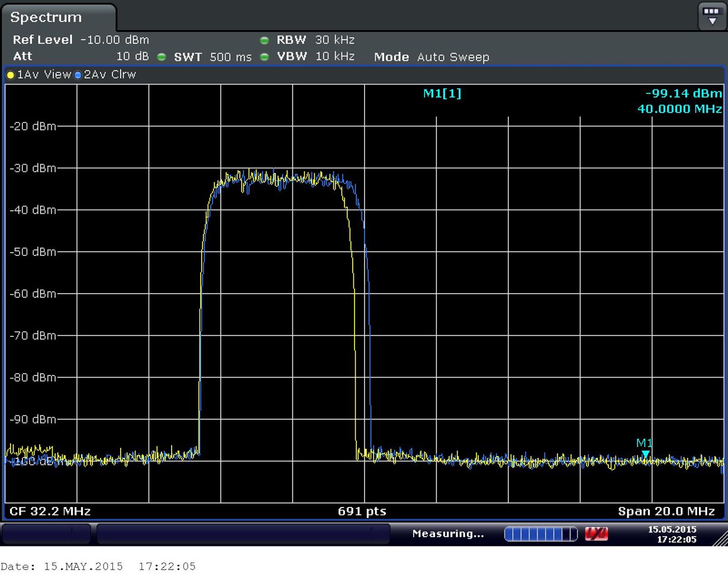
Task: Click the -30 dBm axis label
Action: 33,168
